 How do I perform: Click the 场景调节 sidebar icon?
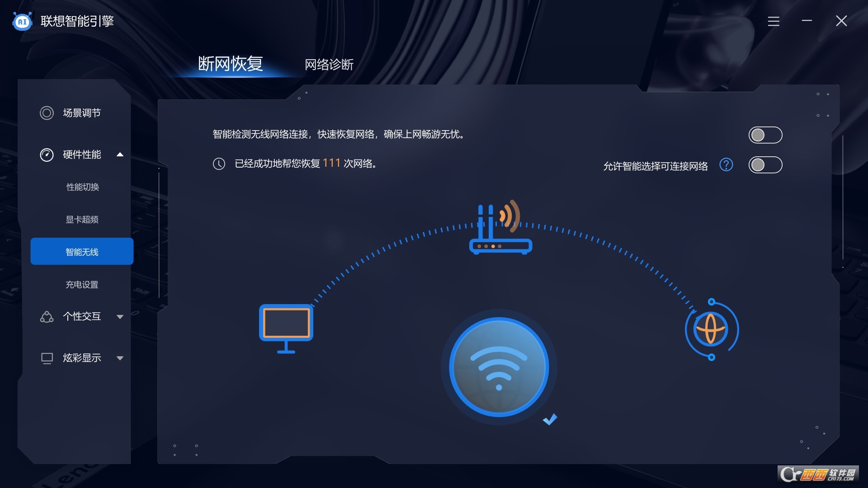[x=47, y=113]
